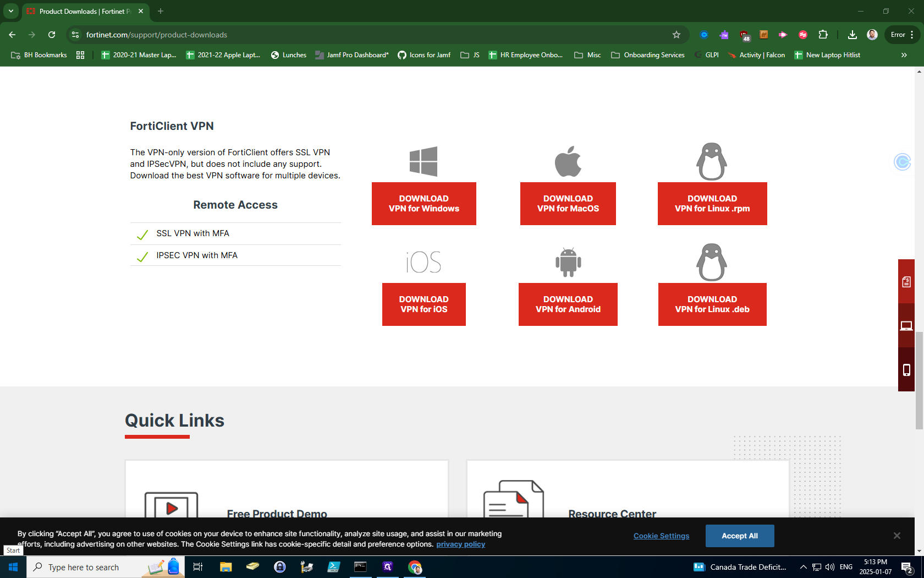Show hidden system tray icons
The height and width of the screenshot is (578, 924).
pos(803,567)
